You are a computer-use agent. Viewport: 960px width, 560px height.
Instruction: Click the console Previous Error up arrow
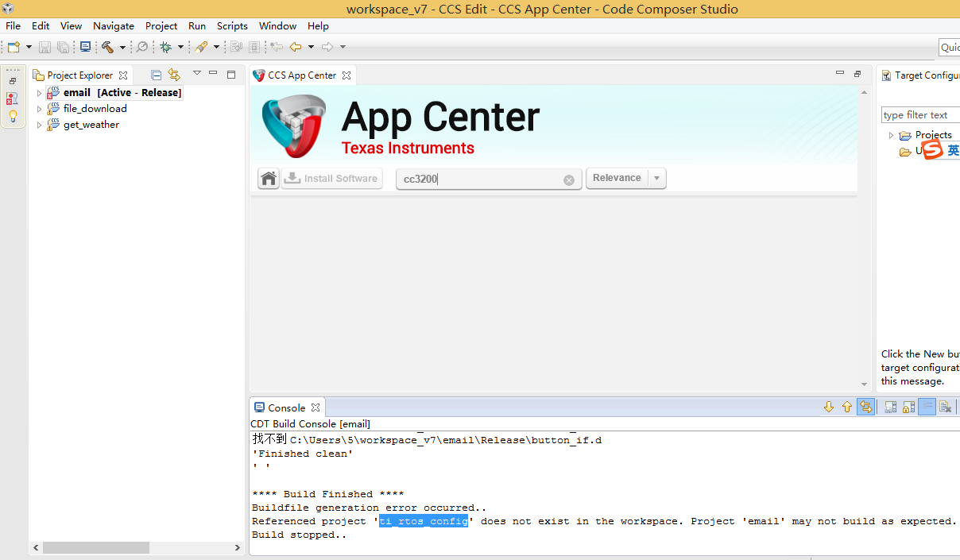point(847,407)
